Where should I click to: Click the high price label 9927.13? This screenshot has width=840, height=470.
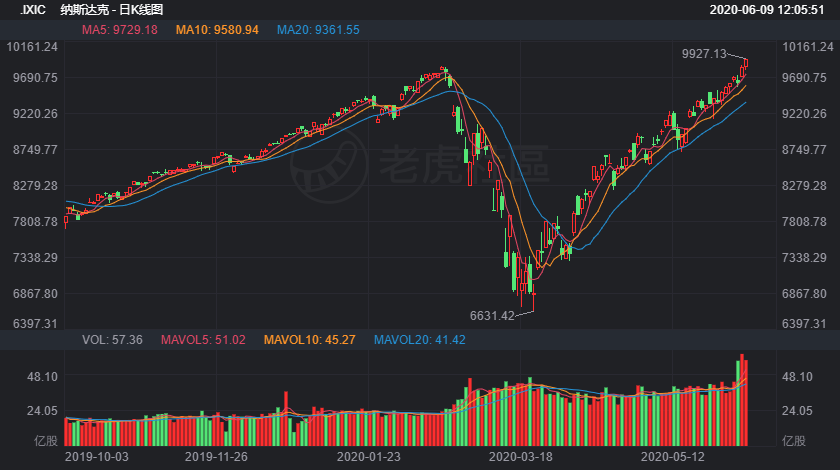(704, 54)
